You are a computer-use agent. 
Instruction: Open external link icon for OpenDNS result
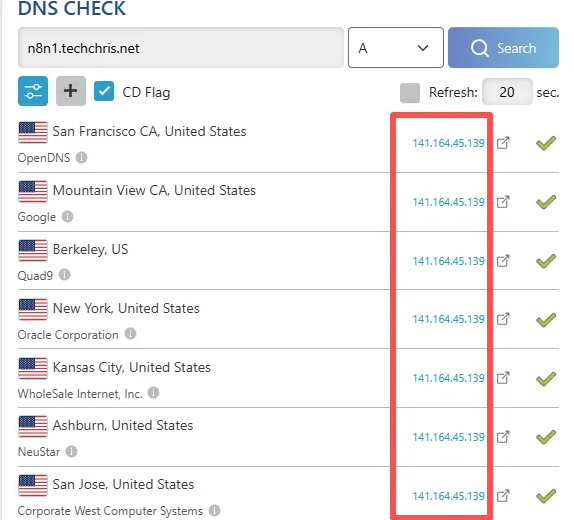503,143
